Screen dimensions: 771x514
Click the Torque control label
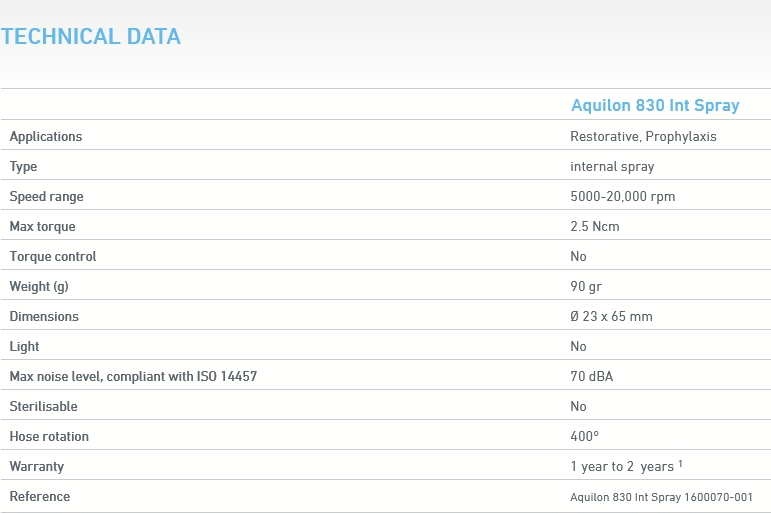tap(53, 256)
